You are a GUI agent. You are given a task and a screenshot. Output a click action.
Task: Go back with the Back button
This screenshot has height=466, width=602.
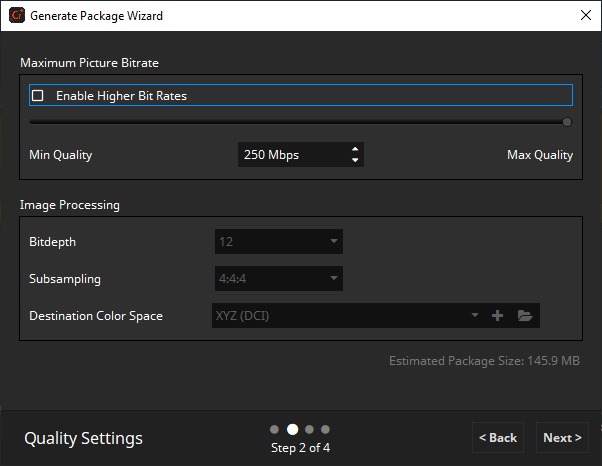click(x=497, y=438)
